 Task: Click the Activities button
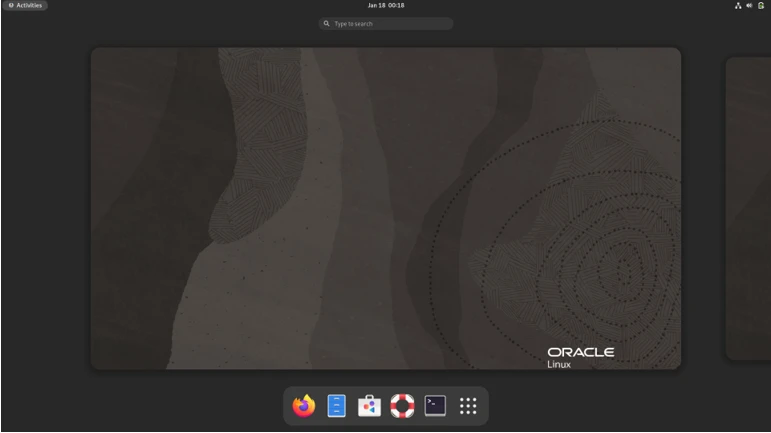[25, 5]
